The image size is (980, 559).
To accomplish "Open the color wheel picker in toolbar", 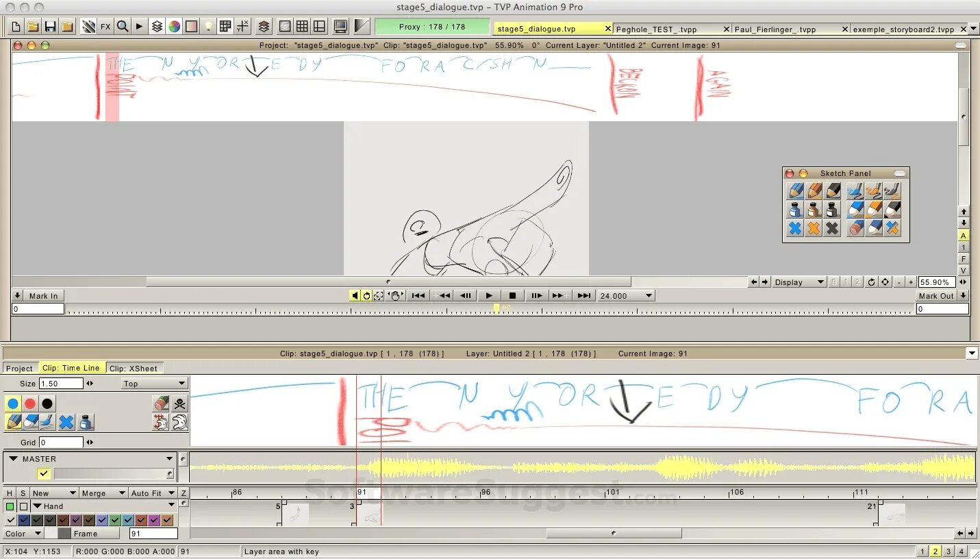I will 175,27.
